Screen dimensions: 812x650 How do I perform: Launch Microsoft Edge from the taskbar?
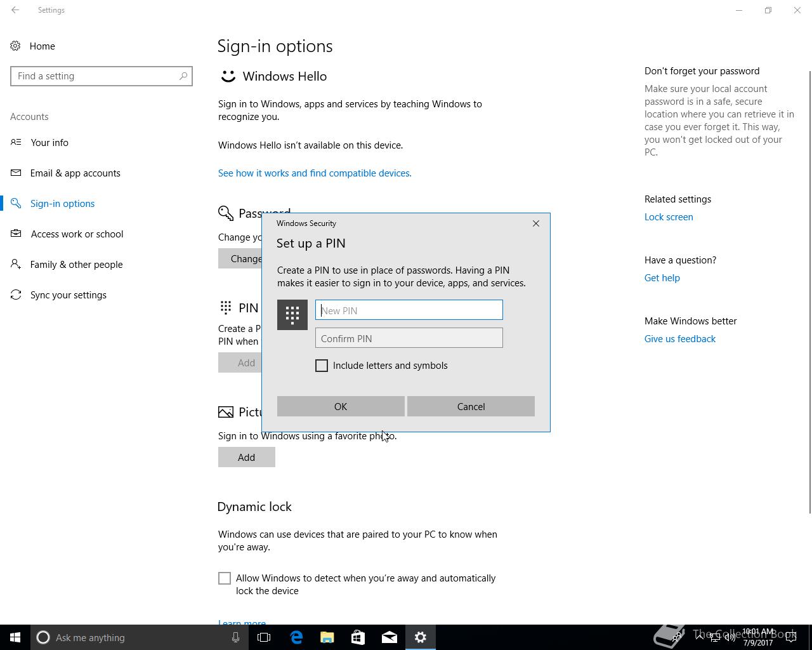pos(296,637)
